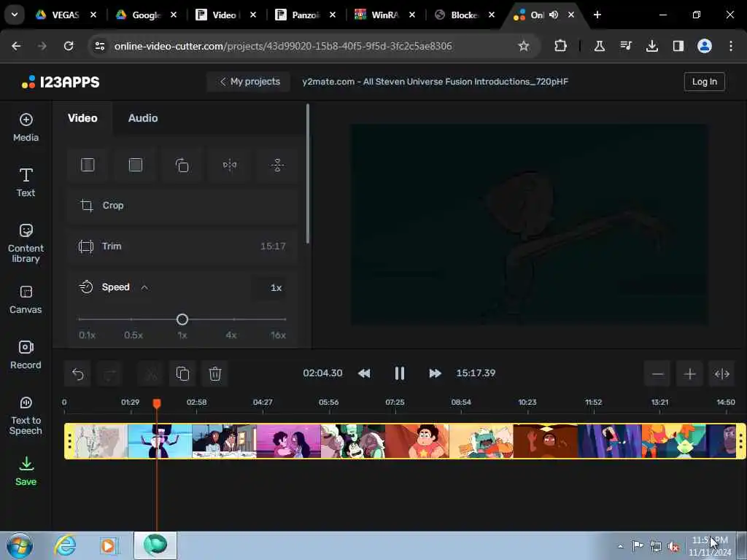Open the Crop tool

click(x=182, y=205)
